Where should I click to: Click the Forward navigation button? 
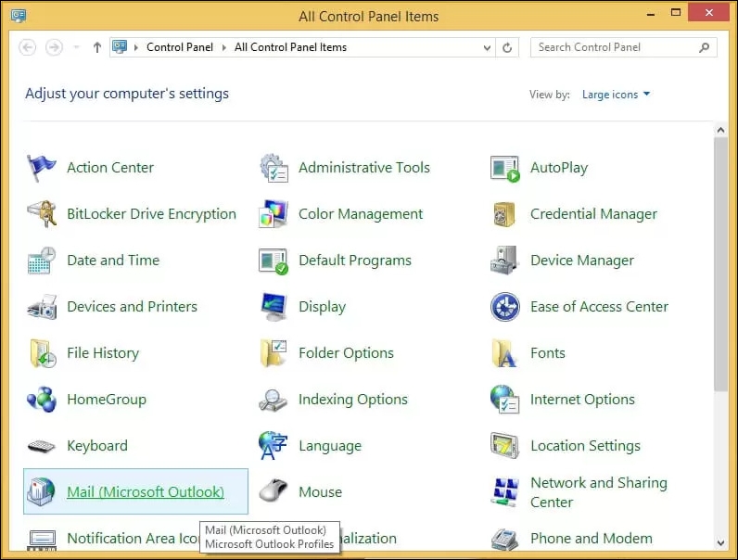tap(54, 47)
